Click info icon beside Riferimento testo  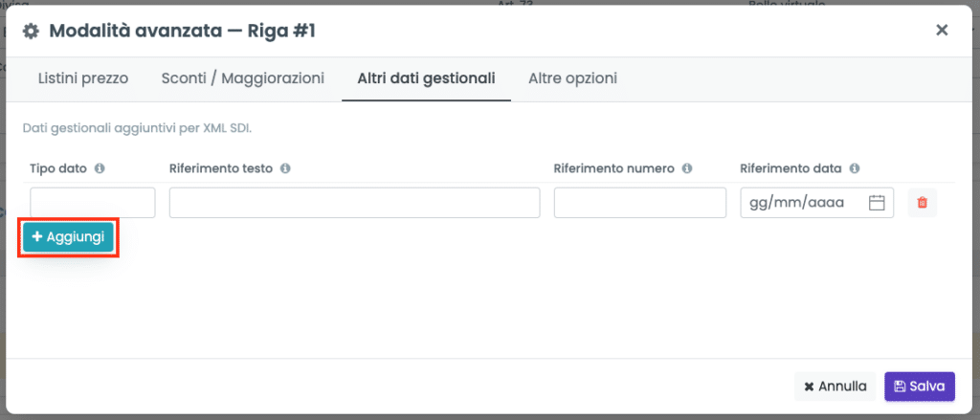pyautogui.click(x=285, y=168)
